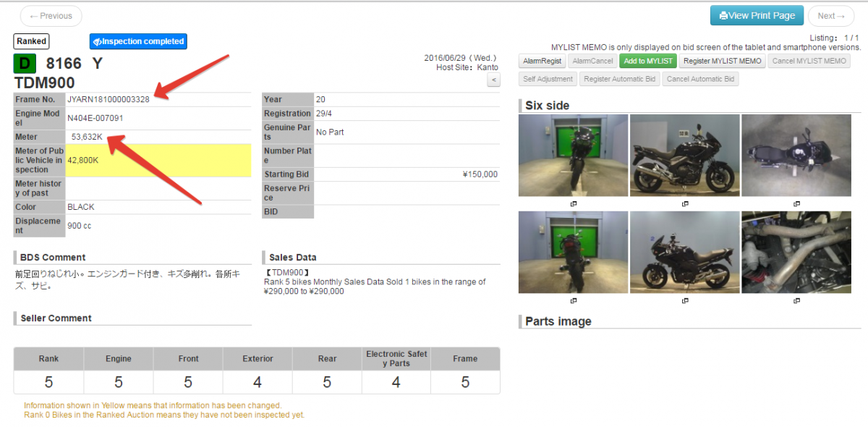Click the Six side section heading

[x=547, y=106]
